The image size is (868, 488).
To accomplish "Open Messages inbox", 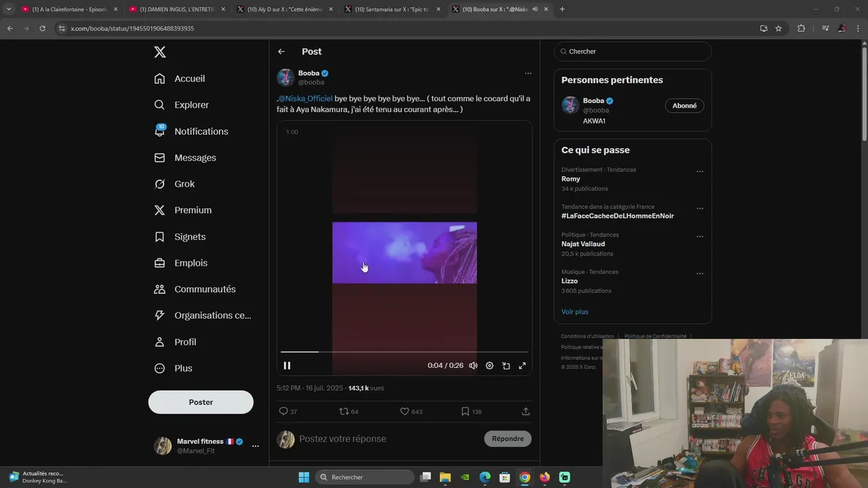I will [x=185, y=158].
